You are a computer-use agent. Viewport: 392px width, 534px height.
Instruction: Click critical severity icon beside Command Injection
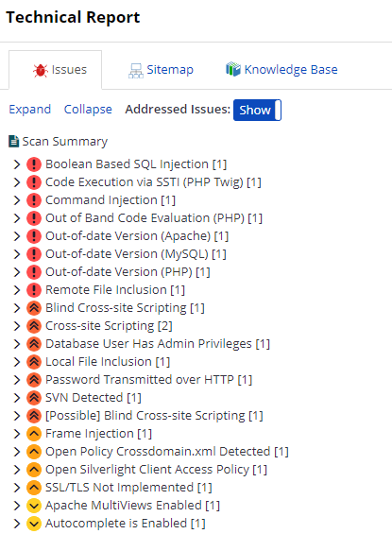click(x=34, y=200)
